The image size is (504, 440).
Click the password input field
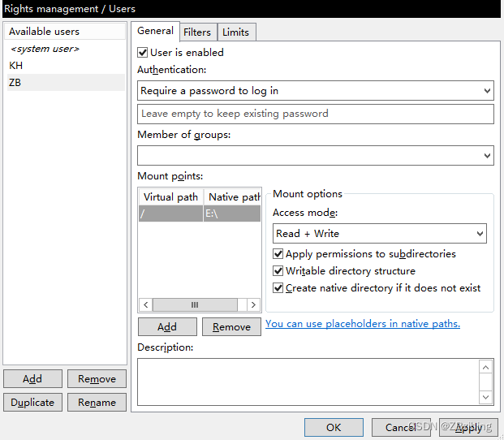click(x=315, y=114)
